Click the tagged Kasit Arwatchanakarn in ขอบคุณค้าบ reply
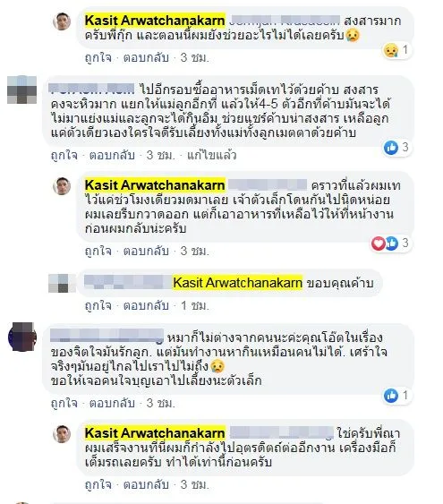Viewport: 443px width, 504px height. pos(237,283)
